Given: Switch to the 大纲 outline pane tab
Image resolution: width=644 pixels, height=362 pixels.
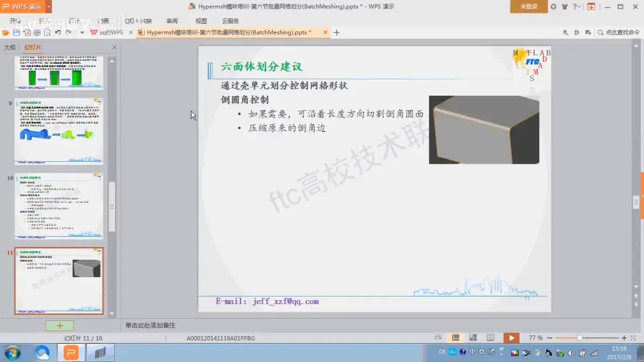Looking at the screenshot, I should pyautogui.click(x=10, y=48).
